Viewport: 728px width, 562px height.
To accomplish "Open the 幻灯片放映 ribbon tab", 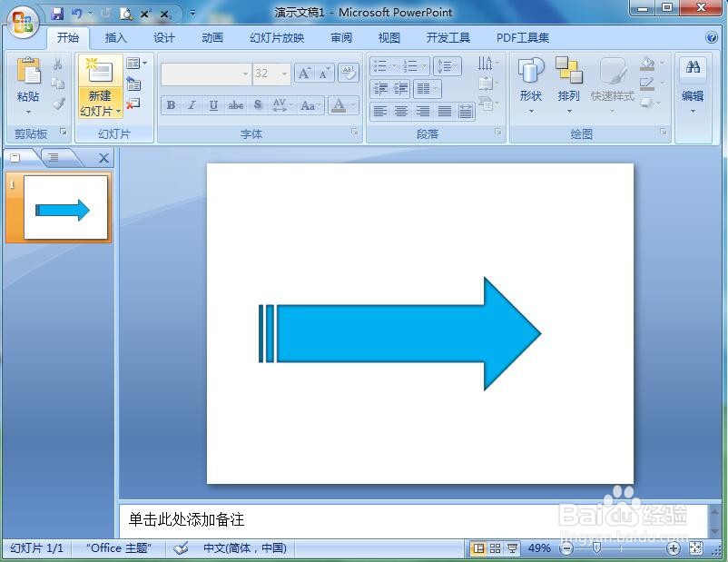I will pyautogui.click(x=277, y=38).
